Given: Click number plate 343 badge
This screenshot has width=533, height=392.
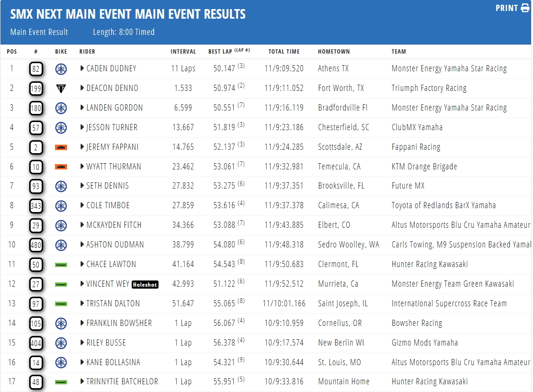Looking at the screenshot, I should (36, 206).
